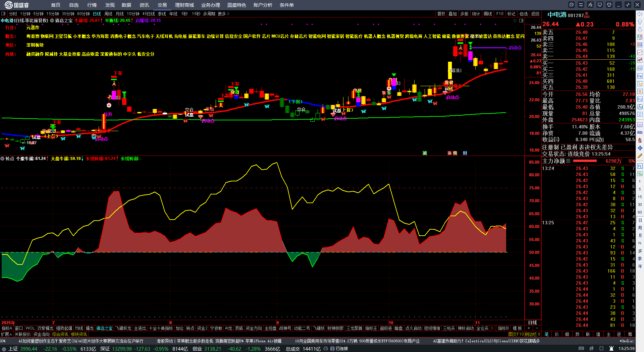Open the fx formula manager icon
The image size is (644, 352).
tap(590, 5)
